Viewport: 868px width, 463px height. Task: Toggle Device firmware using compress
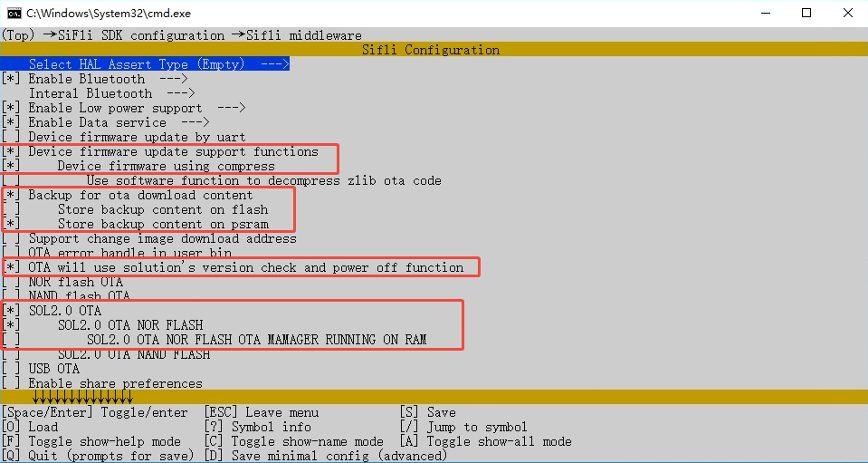[x=11, y=166]
